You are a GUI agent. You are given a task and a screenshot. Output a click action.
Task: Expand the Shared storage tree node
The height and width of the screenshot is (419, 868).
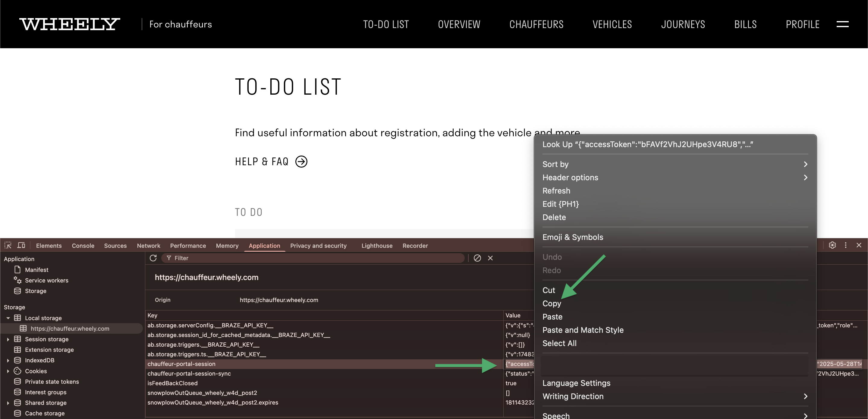coord(8,403)
